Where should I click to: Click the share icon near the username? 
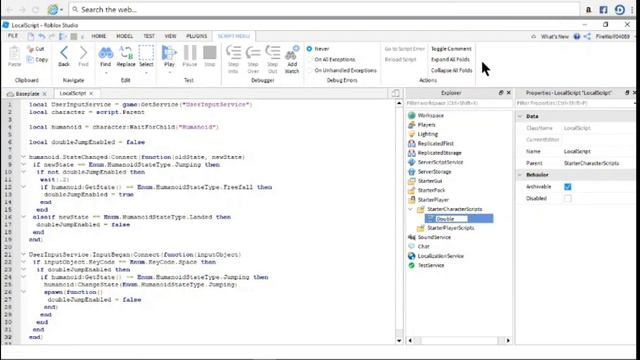coord(587,36)
